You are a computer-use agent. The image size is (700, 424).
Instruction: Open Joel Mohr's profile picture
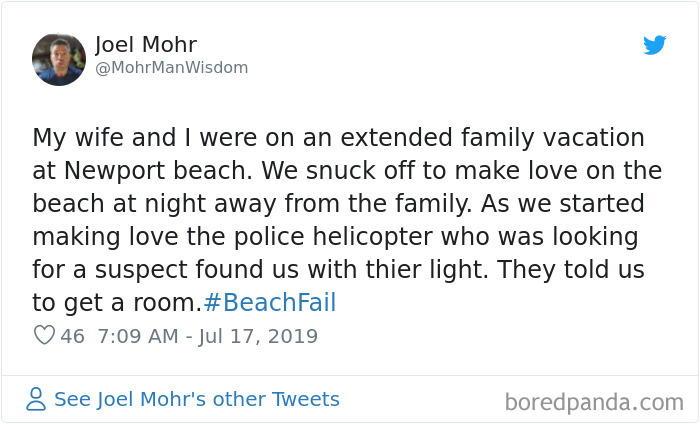(59, 59)
